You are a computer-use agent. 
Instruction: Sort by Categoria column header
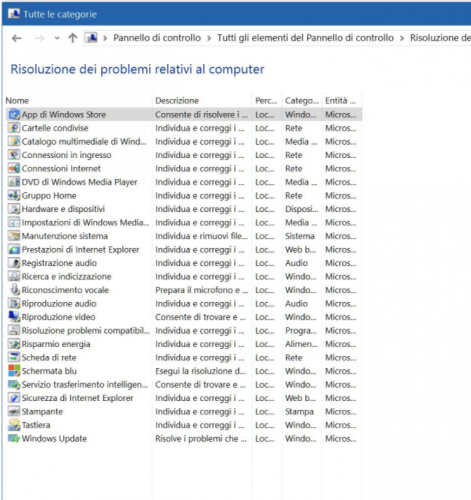click(x=302, y=100)
